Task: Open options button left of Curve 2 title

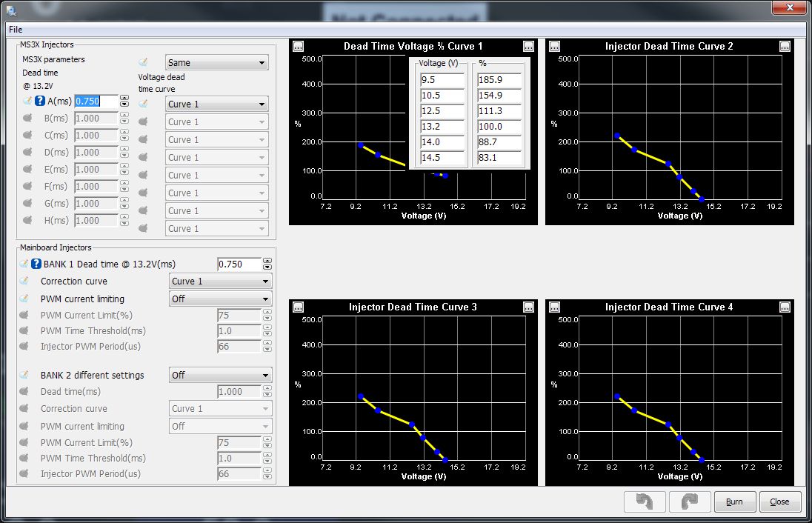Action: 553,46
